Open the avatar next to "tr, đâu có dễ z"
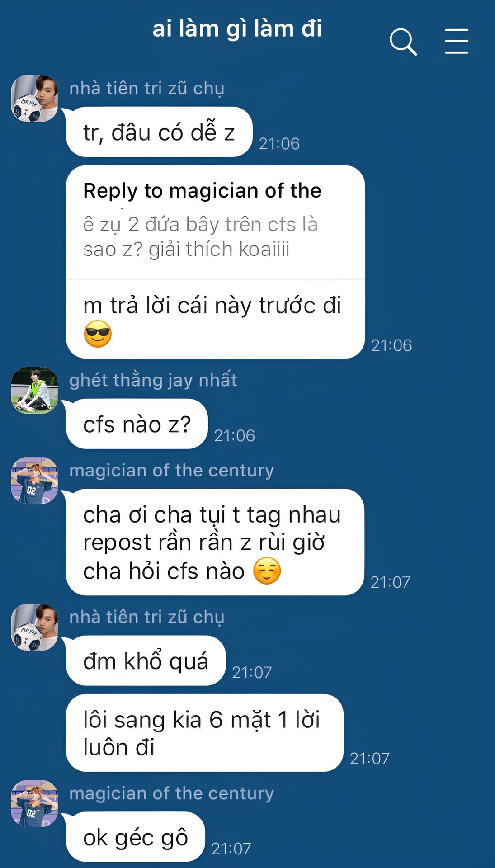495x868 pixels. pos(34,99)
